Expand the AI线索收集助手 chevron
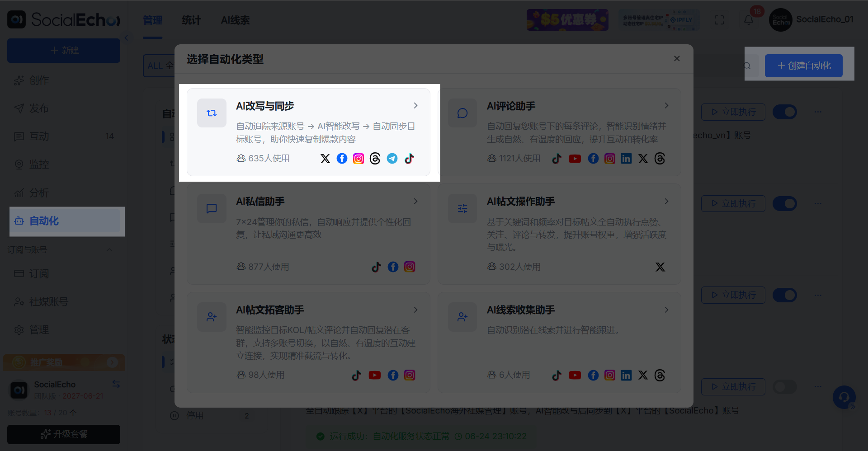The height and width of the screenshot is (451, 868). click(666, 310)
